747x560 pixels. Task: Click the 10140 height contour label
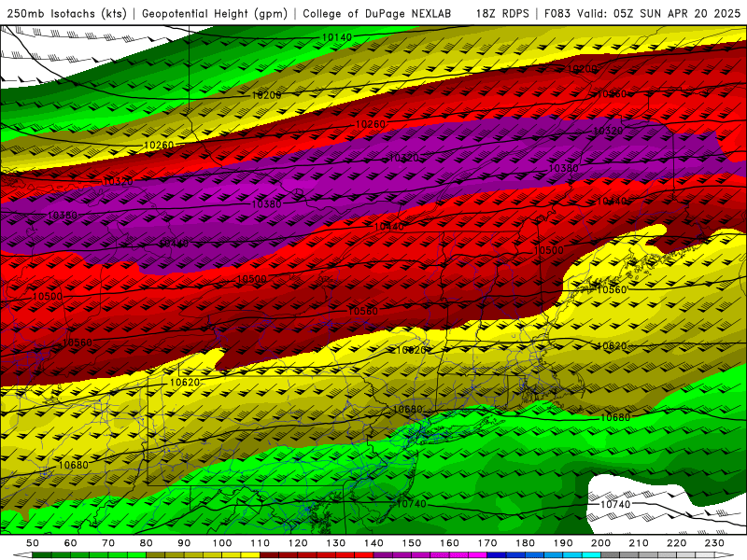point(337,37)
